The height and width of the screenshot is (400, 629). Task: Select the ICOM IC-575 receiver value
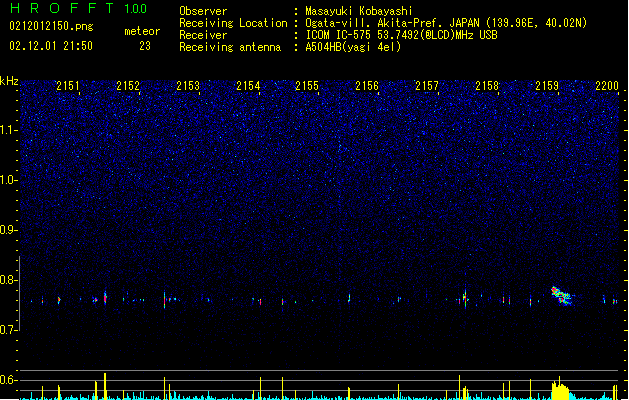pyautogui.click(x=401, y=35)
